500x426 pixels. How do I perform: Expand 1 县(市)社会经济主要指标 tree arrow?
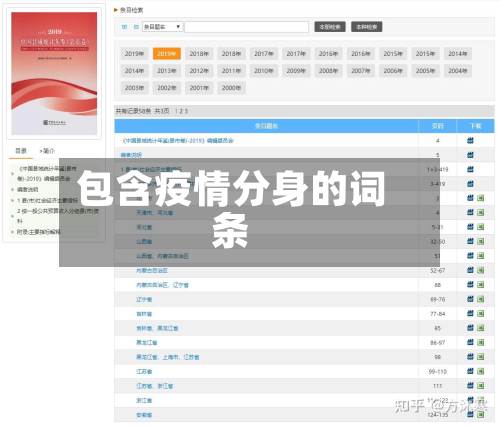(x=13, y=201)
